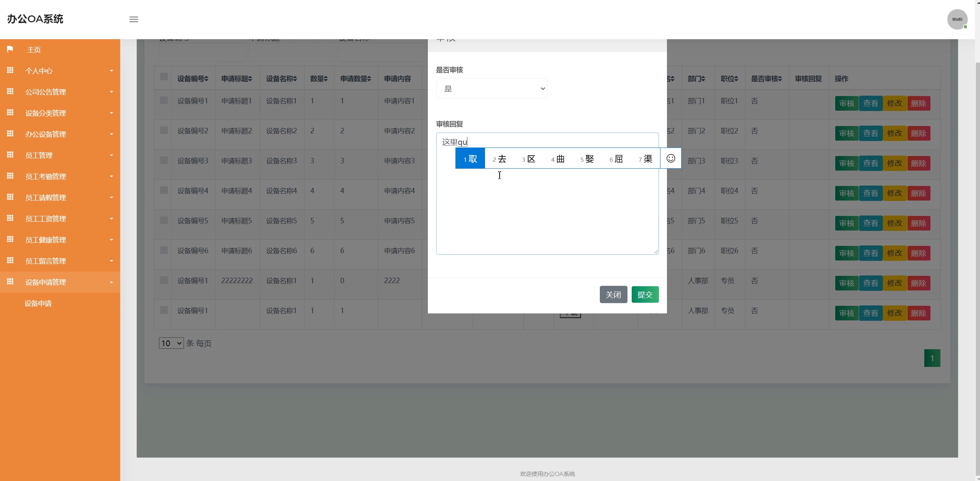980x481 pixels.
Task: Click grid icon beside 个人中心
Action: click(x=10, y=70)
